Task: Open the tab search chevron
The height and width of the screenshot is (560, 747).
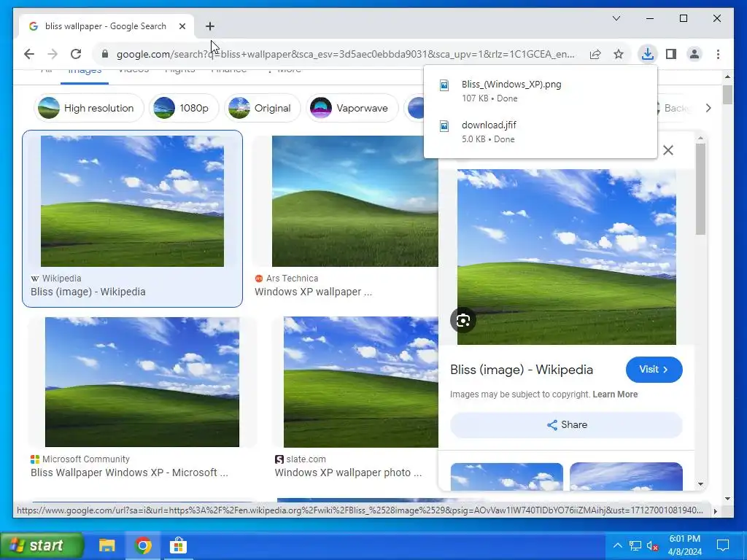Action: pyautogui.click(x=616, y=18)
